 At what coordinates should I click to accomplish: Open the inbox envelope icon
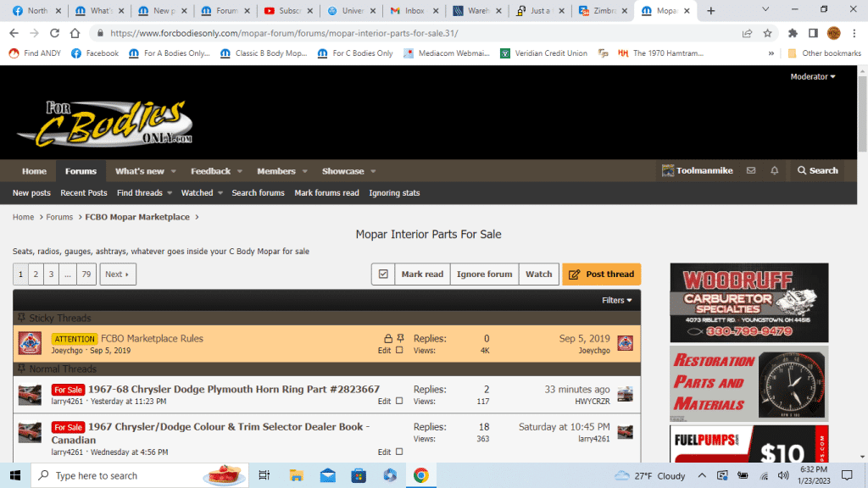[751, 171]
